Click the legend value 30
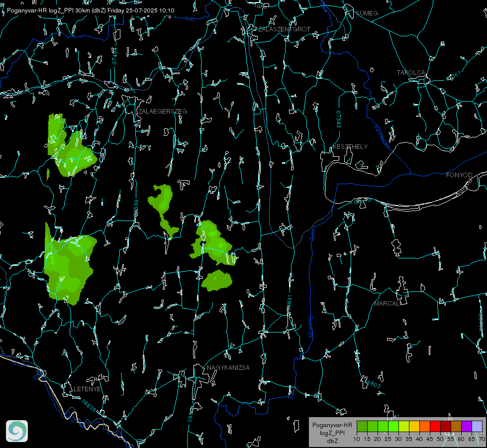The height and width of the screenshot is (448, 487). click(x=398, y=439)
